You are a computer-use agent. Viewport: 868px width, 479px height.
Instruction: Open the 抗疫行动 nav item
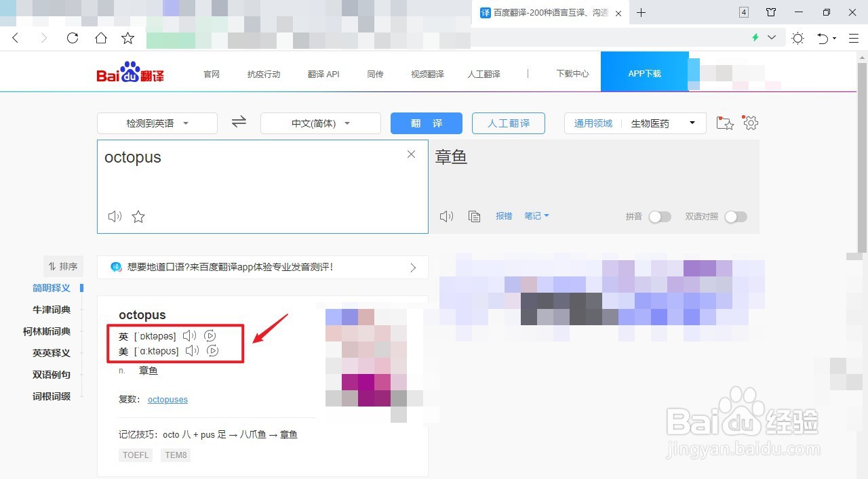pos(264,74)
